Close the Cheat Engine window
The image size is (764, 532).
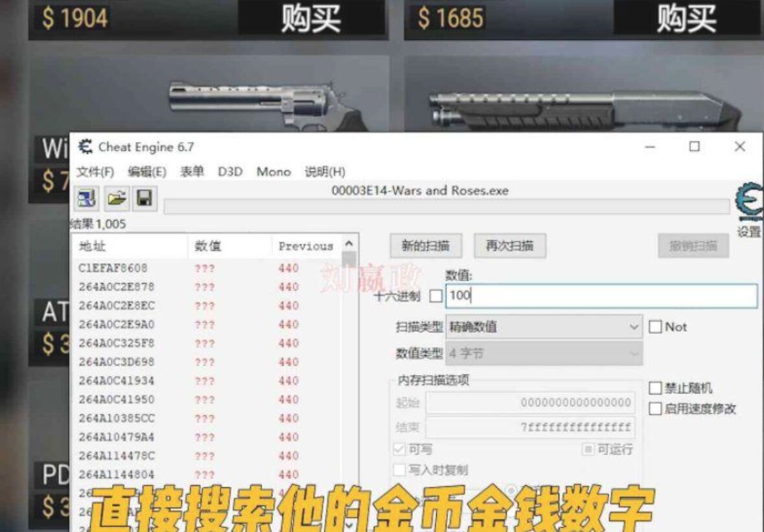[739, 146]
